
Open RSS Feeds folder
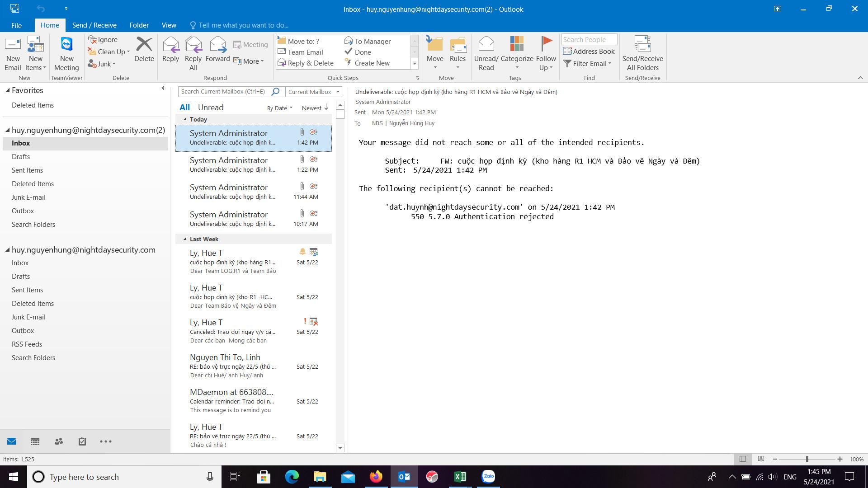(27, 344)
